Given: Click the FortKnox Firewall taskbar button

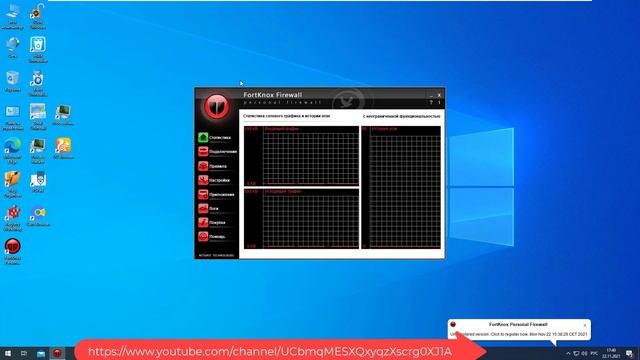Looking at the screenshot, I should tap(57, 353).
